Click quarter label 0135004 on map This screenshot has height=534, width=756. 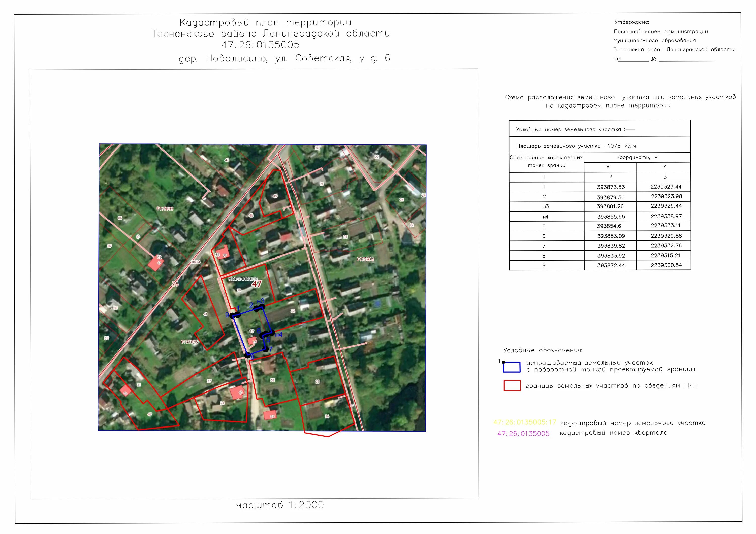tap(365, 259)
